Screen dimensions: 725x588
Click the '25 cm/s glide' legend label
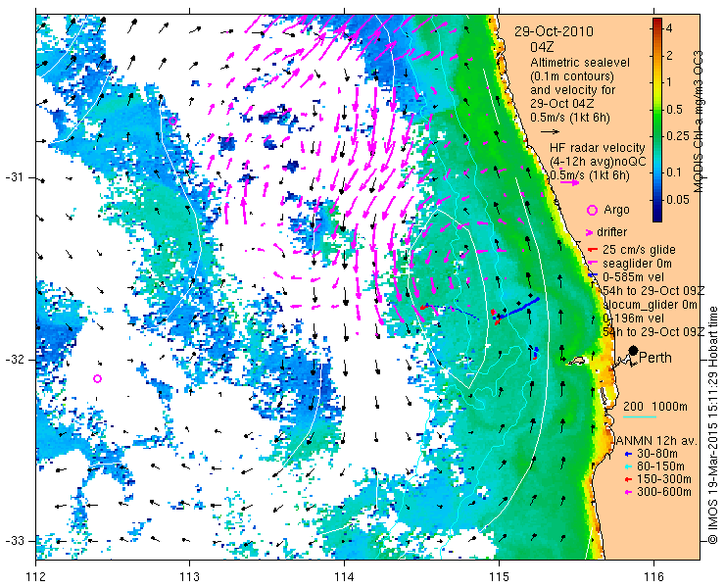tap(639, 250)
